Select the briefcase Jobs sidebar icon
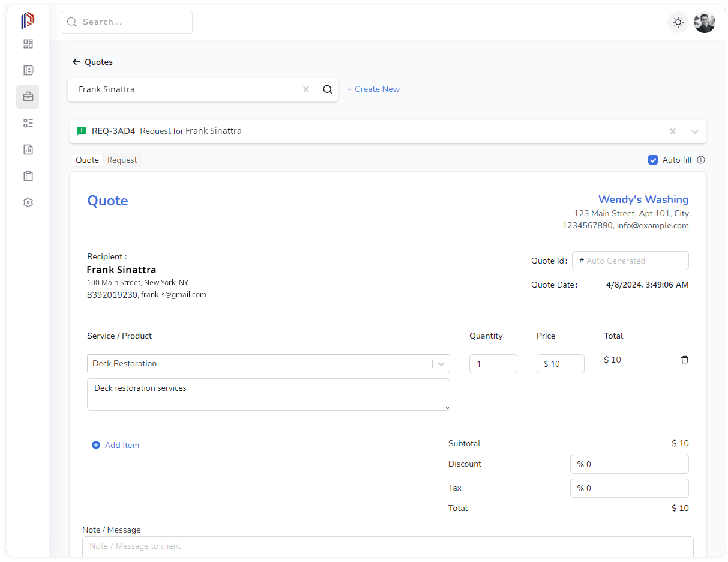The width and height of the screenshot is (728, 562). [x=28, y=96]
